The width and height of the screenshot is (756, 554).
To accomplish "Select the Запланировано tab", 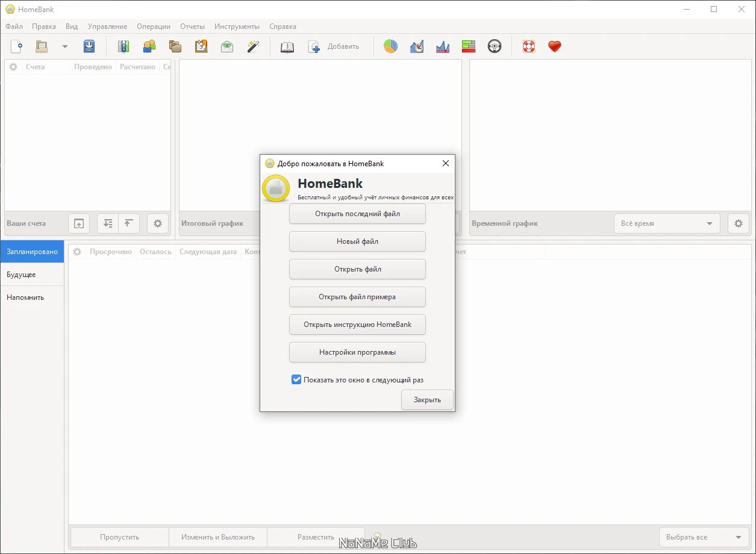I will (x=32, y=252).
